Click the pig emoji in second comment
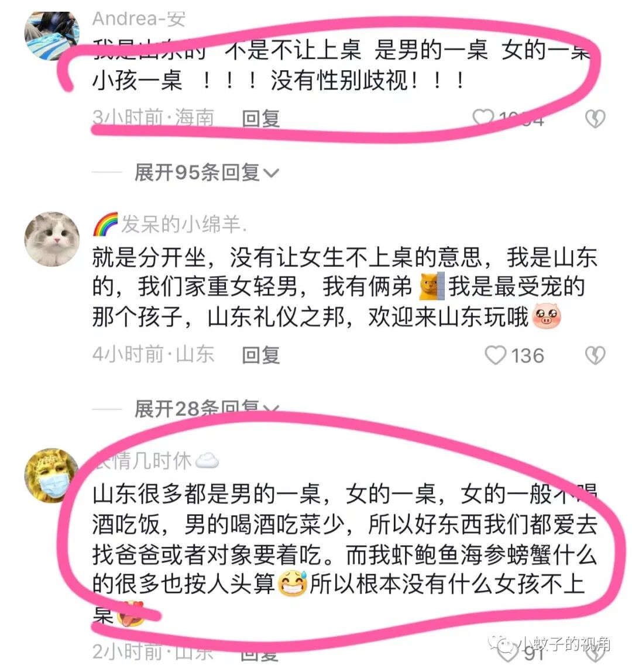Image resolution: width=632 pixels, height=672 pixels. 546,316
